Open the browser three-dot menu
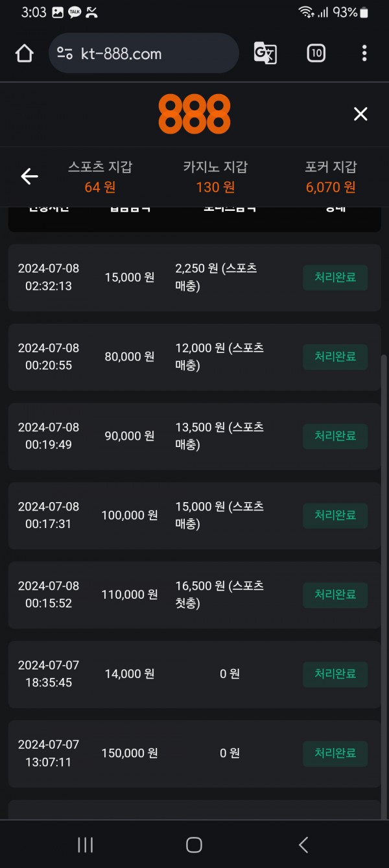Screen dimensions: 389x868 pos(364,53)
